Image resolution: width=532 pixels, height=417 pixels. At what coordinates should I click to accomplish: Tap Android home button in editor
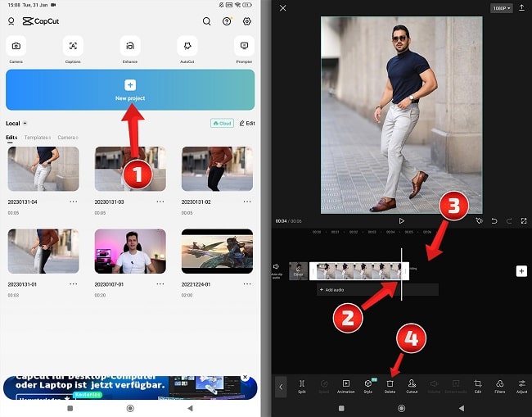click(401, 408)
